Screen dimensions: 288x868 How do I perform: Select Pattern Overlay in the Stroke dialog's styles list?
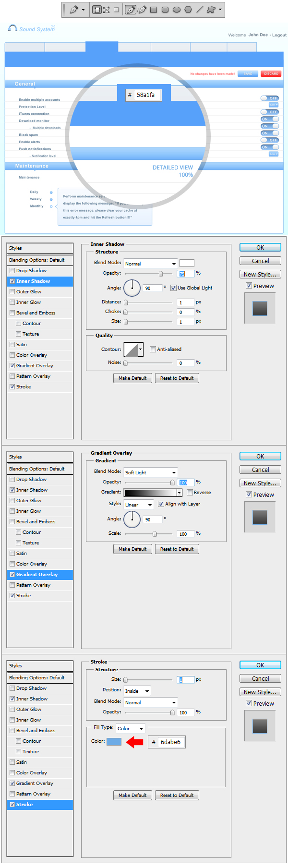pyautogui.click(x=33, y=794)
